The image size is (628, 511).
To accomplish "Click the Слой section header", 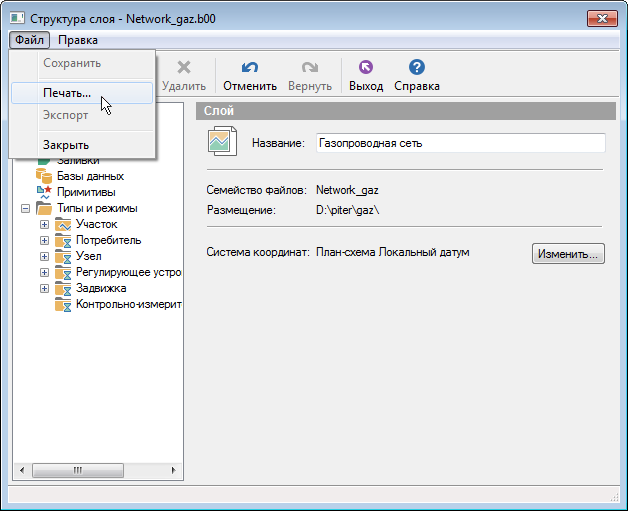I will tap(406, 111).
